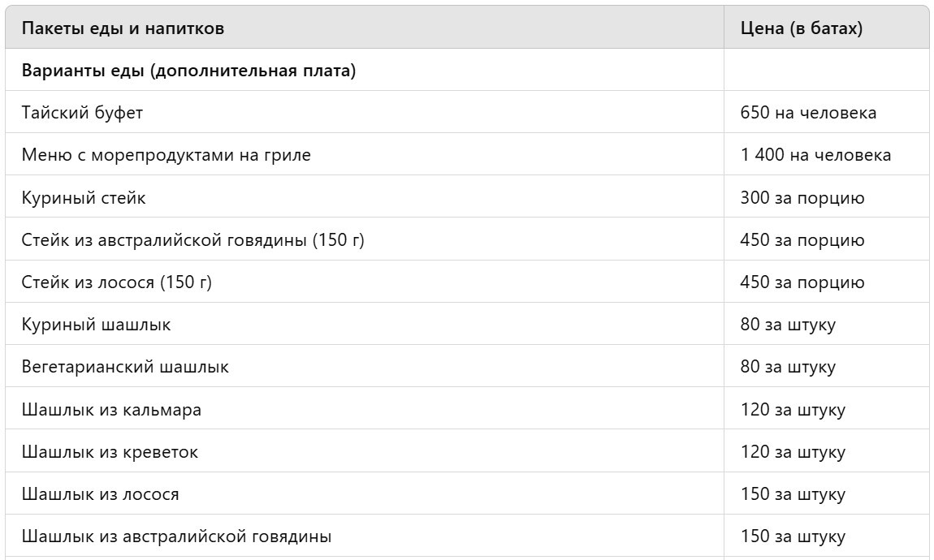Click "Шашлык из австралийской говядины" cell
The height and width of the screenshot is (560, 934).
[176, 536]
